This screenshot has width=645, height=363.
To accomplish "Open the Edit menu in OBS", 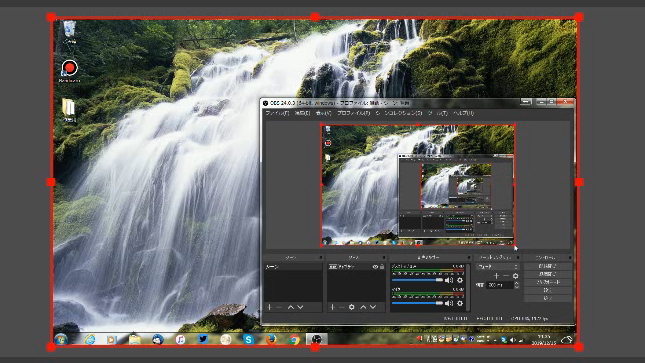I will tap(302, 113).
